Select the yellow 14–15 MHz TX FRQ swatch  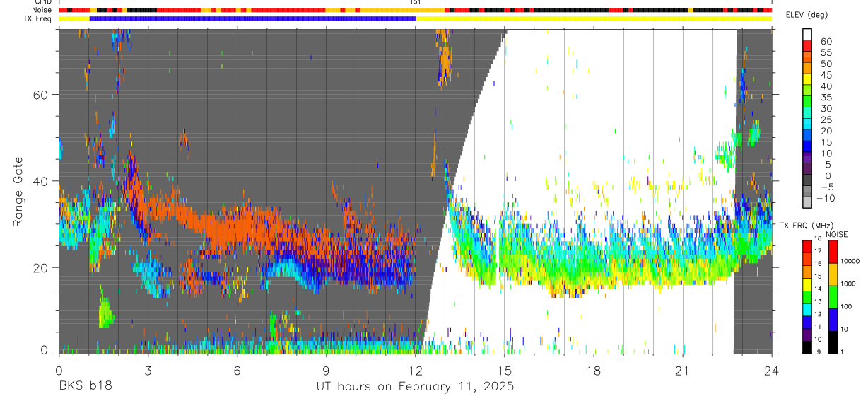[x=807, y=284]
